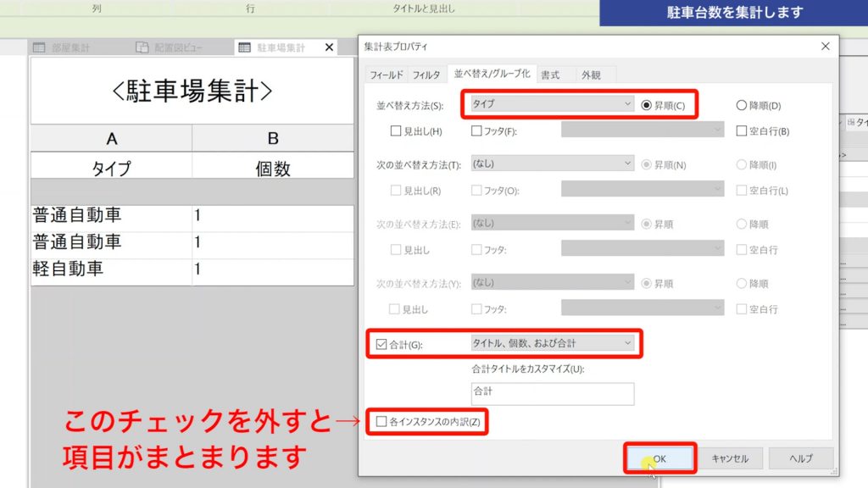Click the 合計タイトル text input field
The height and width of the screenshot is (488, 868).
(553, 393)
